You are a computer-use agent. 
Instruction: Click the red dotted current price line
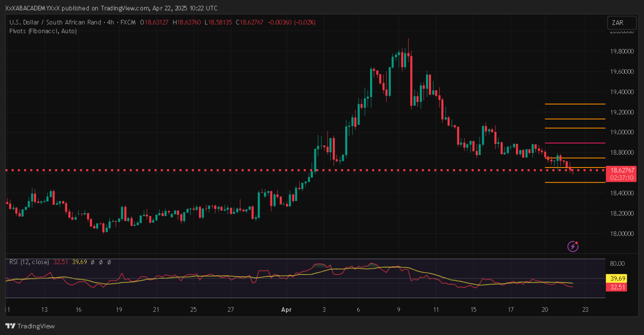[x=172, y=170]
